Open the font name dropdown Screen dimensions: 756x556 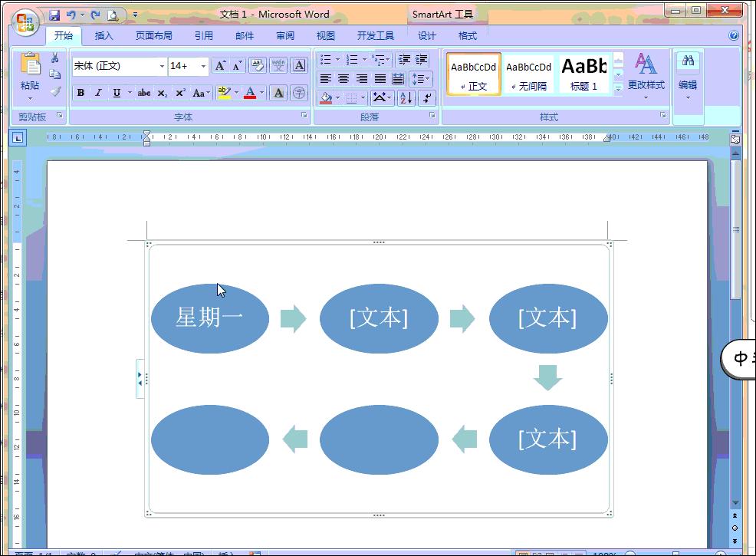162,67
